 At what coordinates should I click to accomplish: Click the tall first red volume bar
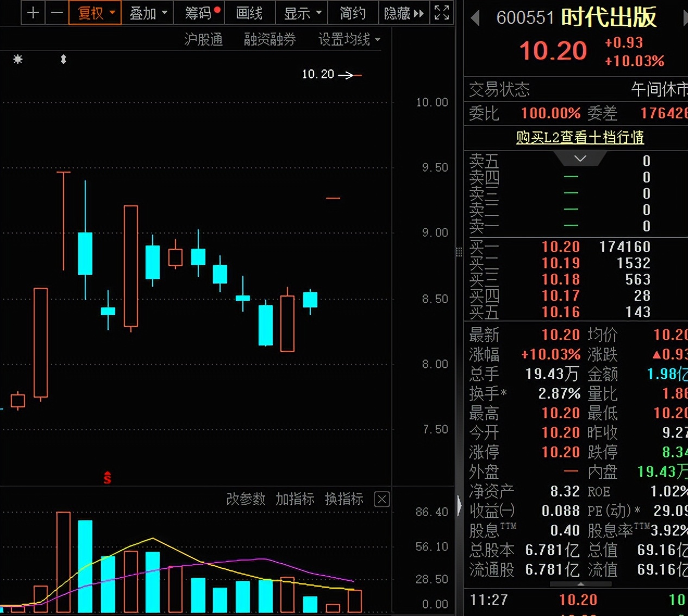coord(63,562)
